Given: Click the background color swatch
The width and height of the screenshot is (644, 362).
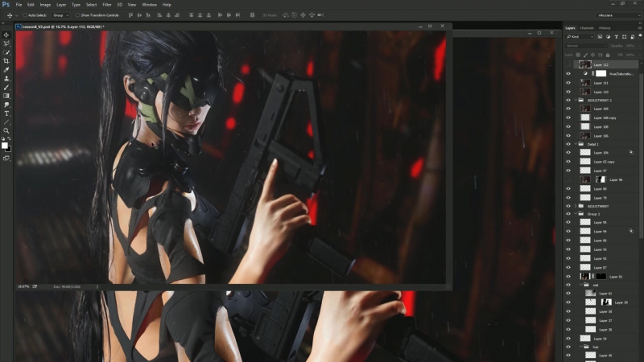Looking at the screenshot, I should 9,150.
